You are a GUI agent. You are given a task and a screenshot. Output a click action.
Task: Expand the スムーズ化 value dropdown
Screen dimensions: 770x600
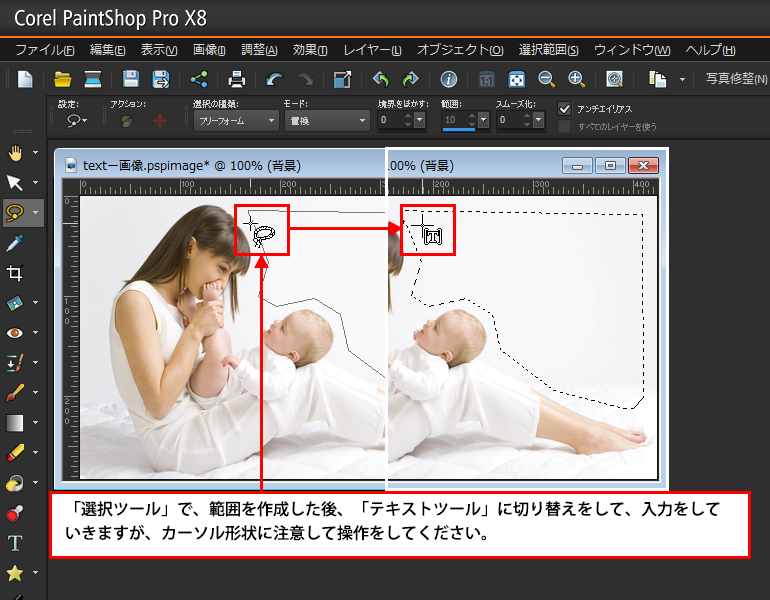tap(539, 120)
